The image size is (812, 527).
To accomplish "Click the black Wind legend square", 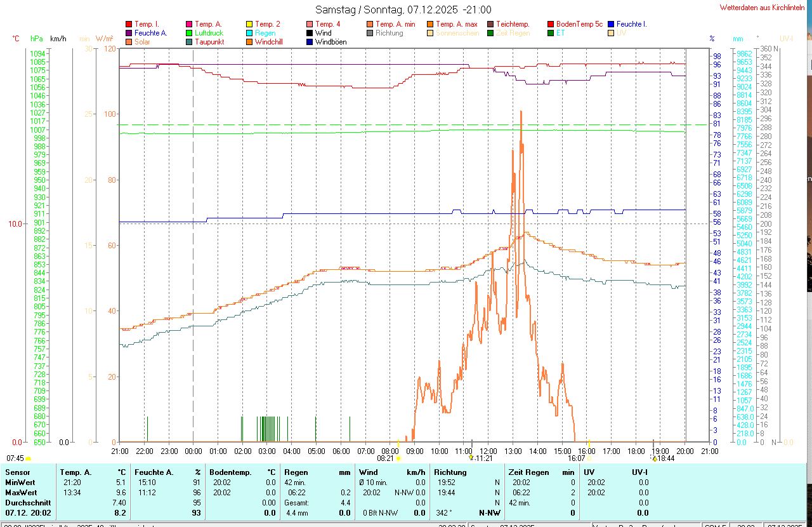I will pos(310,33).
